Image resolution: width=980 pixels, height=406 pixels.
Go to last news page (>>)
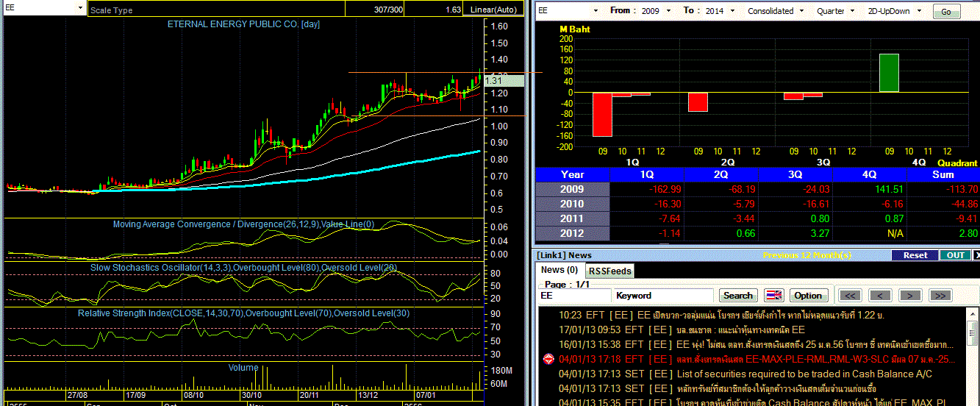pyautogui.click(x=940, y=295)
